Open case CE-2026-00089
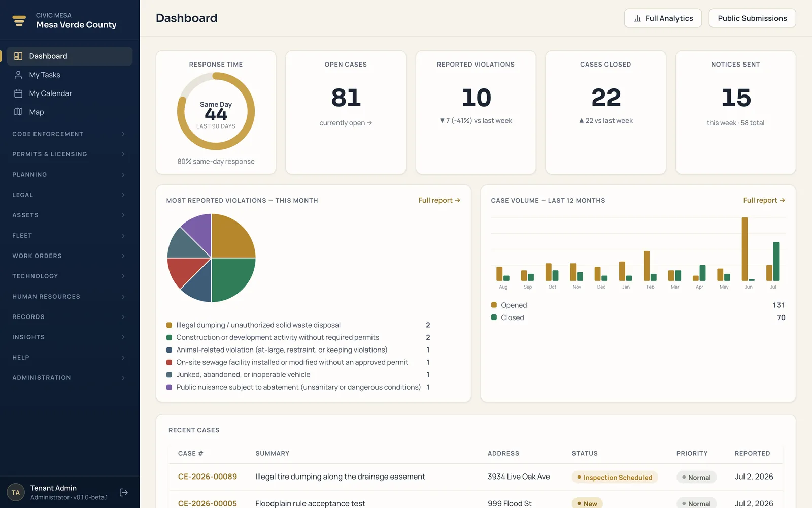Image resolution: width=812 pixels, height=508 pixels. pos(208,477)
